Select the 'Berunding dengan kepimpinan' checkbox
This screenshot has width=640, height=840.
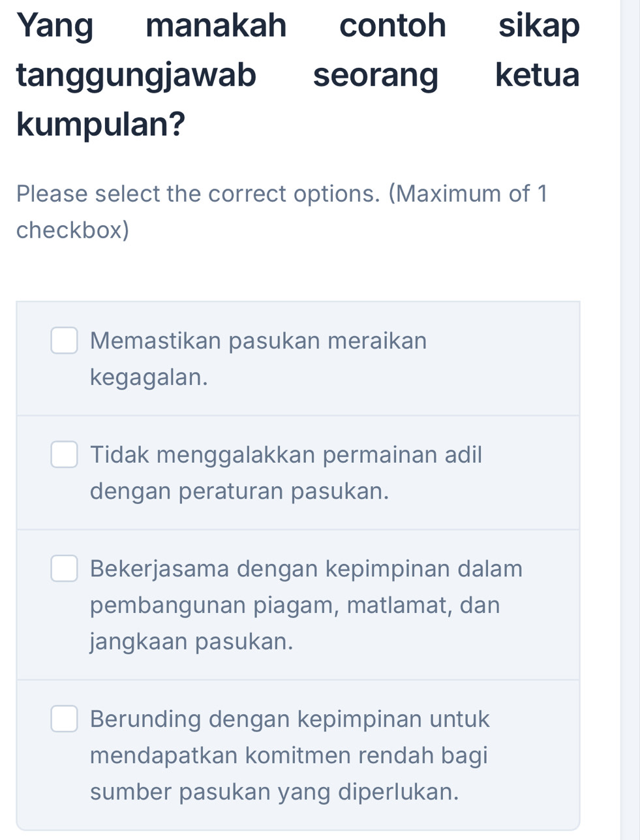click(64, 719)
